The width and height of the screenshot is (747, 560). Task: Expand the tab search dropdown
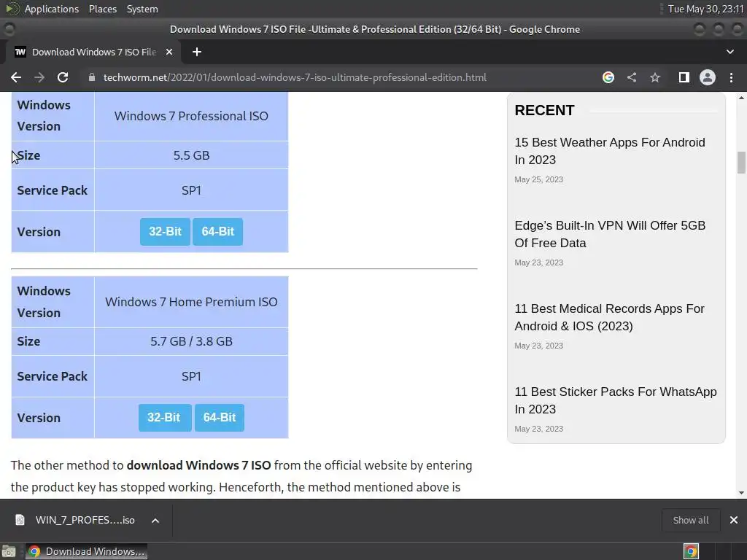pyautogui.click(x=729, y=52)
